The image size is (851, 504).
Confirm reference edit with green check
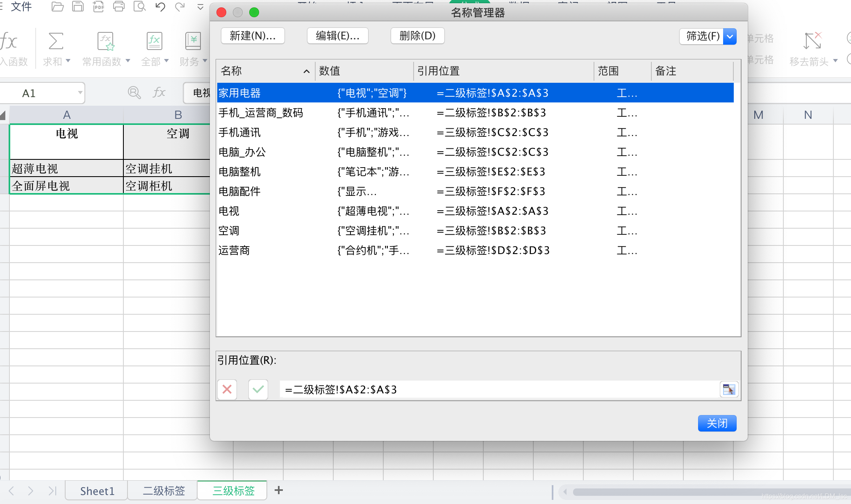click(x=258, y=389)
